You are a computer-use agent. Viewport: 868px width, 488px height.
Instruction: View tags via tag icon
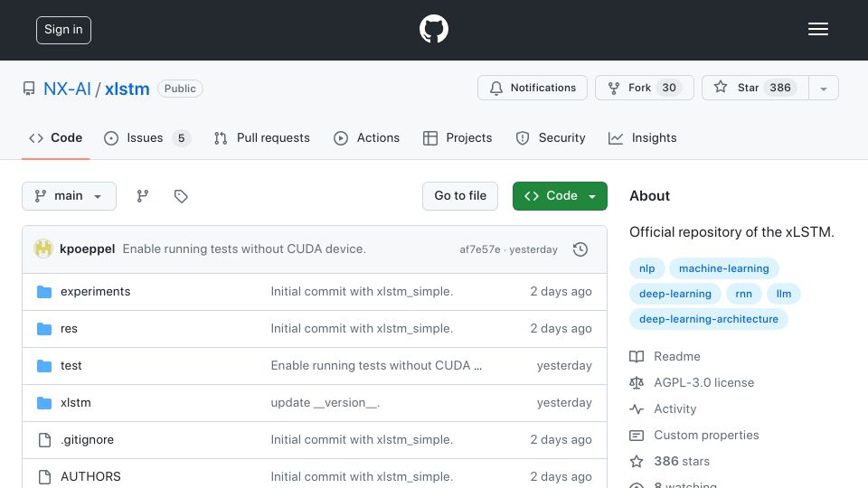pyautogui.click(x=181, y=196)
